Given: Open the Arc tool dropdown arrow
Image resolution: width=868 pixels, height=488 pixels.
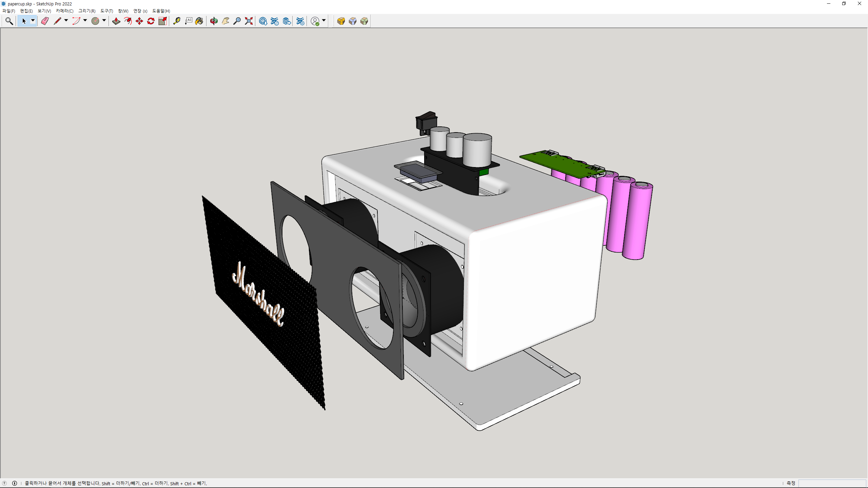Looking at the screenshot, I should point(85,21).
